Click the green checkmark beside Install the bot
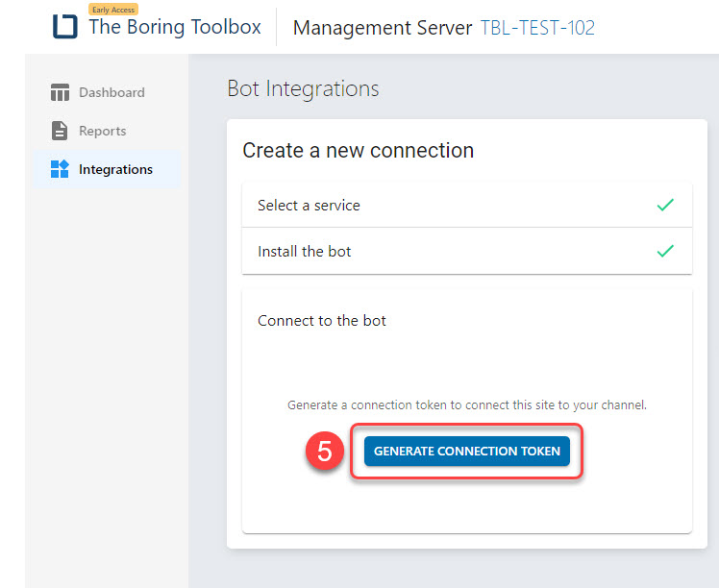Viewport: 719px width, 588px height. click(665, 251)
